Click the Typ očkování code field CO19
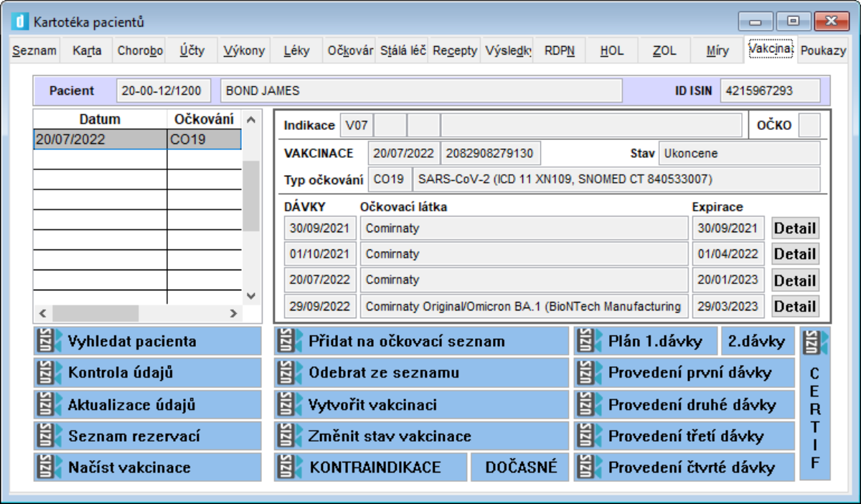The height and width of the screenshot is (504, 861). (389, 179)
